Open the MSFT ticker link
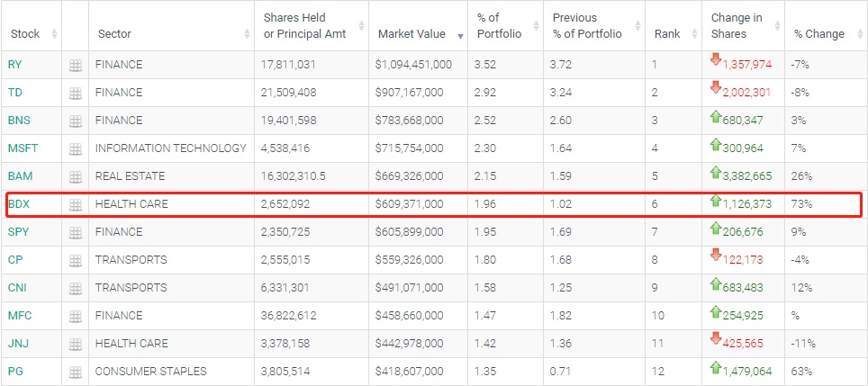 coord(22,148)
